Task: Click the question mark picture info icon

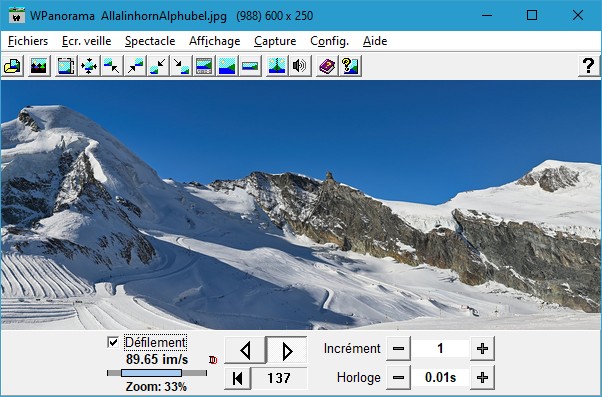Action: pos(350,66)
